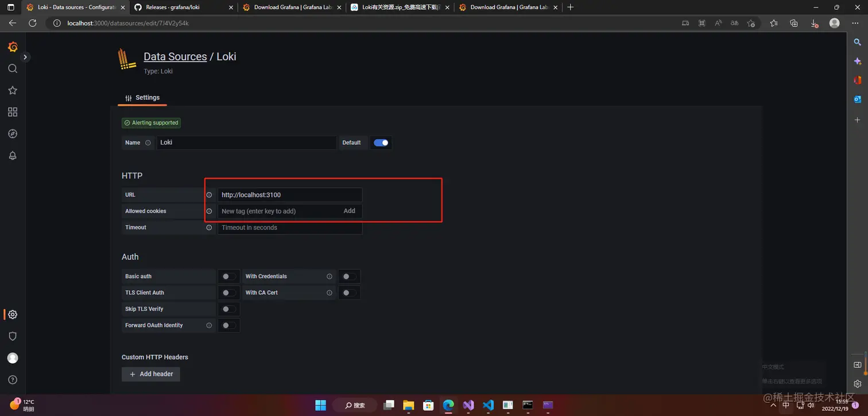Click the info icon beside With Credentials
The width and height of the screenshot is (868, 416).
[x=330, y=276]
